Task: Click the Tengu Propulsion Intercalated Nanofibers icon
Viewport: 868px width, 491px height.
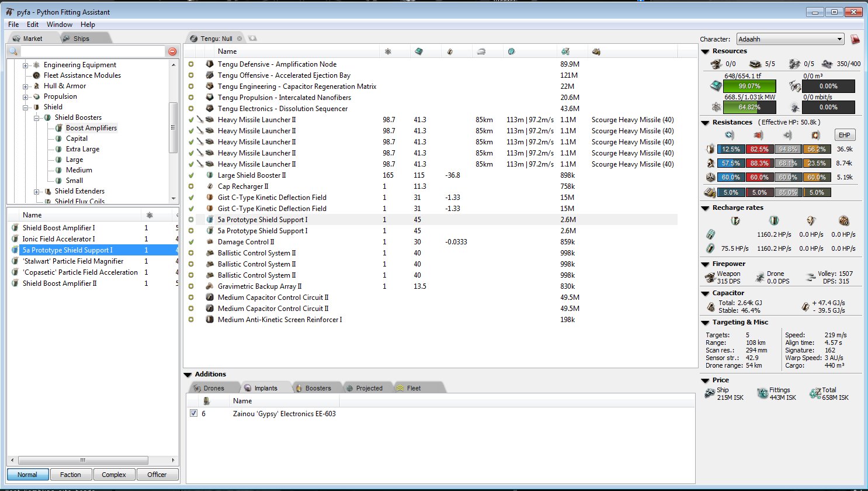Action: (210, 98)
